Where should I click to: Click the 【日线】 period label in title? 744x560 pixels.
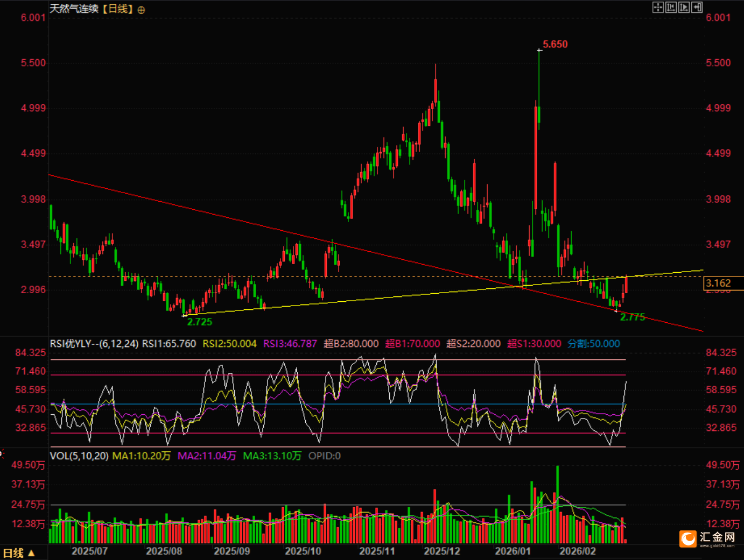(x=118, y=9)
